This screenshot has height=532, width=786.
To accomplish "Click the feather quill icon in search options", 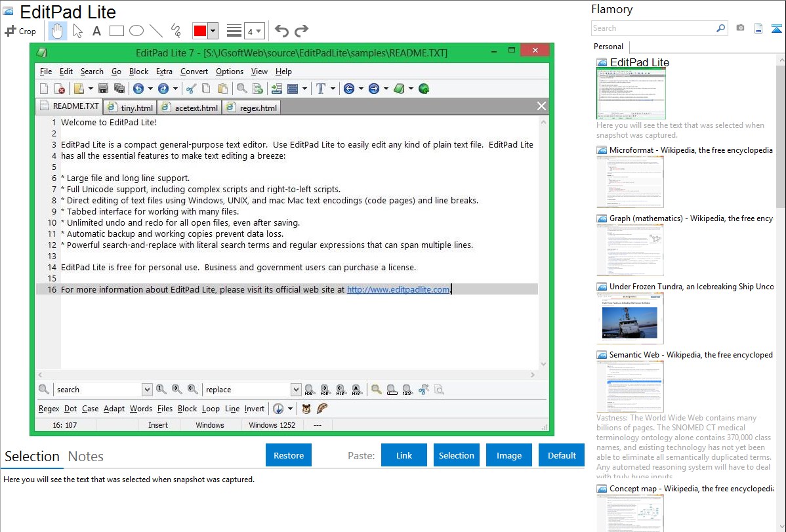I will pyautogui.click(x=322, y=409).
